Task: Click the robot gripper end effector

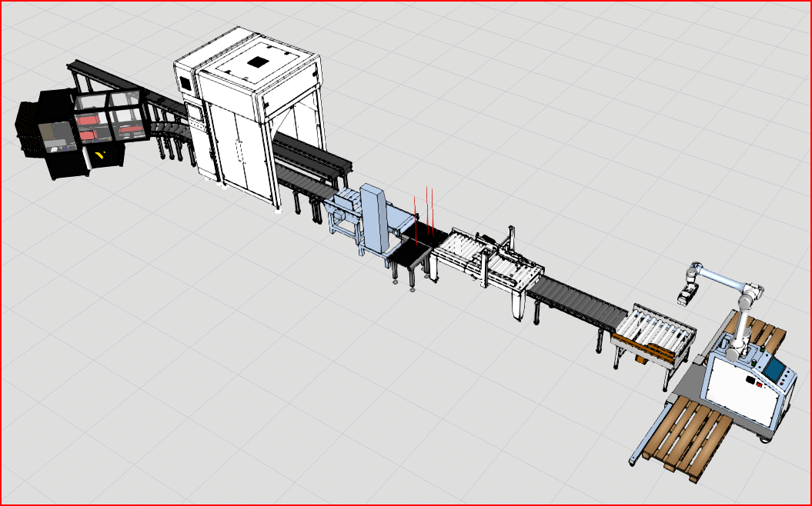Action: pos(684,294)
